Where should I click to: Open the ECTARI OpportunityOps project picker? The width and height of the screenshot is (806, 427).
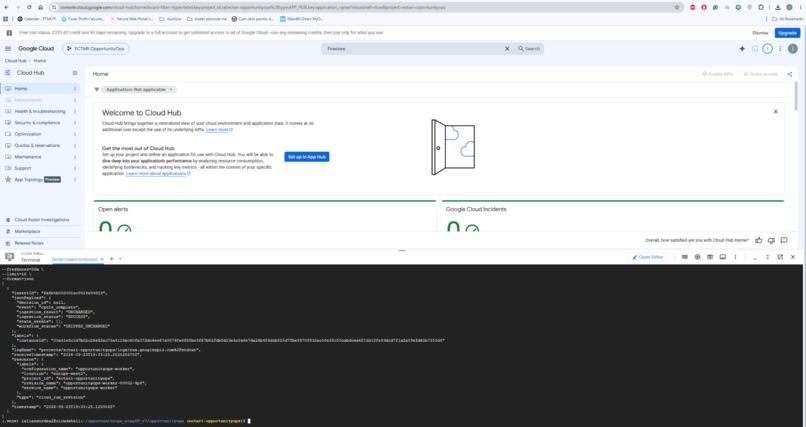point(96,49)
